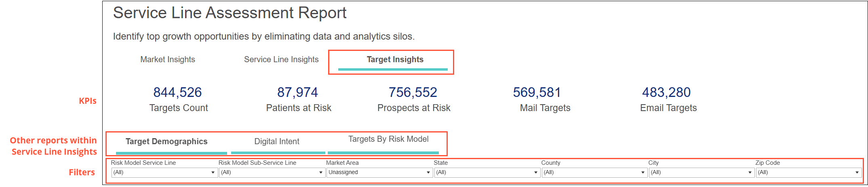The image size is (868, 187).
Task: Open the State filter dropdown
Action: (487, 172)
